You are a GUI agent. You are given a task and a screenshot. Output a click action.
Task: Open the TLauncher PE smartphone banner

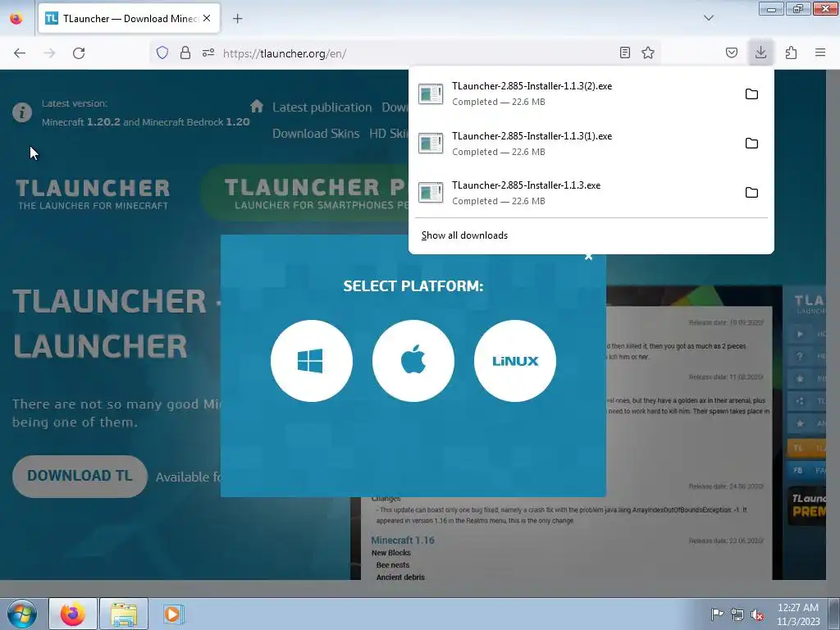[305, 194]
